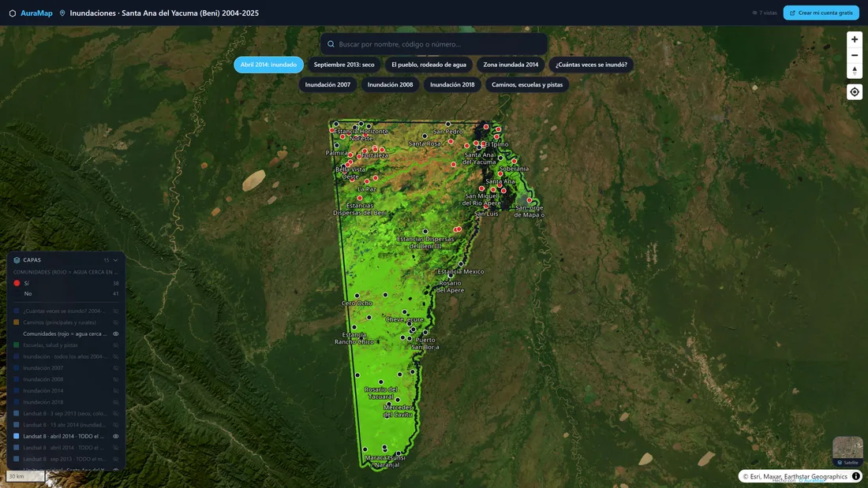Click the external-link icon in Crear mi cuenta gratis
The height and width of the screenshot is (488, 868).
pos(792,13)
